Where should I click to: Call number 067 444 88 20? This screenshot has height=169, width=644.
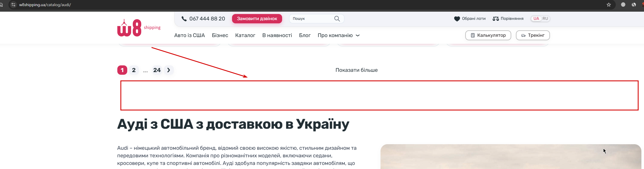[207, 19]
